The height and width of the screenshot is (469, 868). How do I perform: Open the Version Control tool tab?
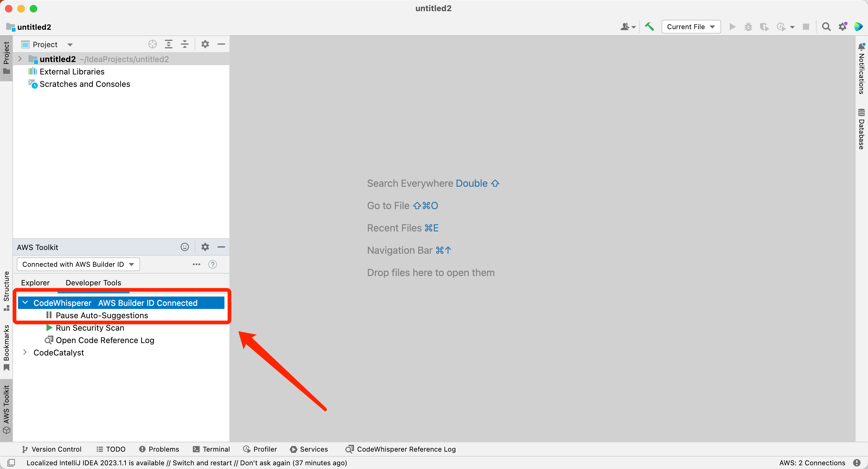click(x=51, y=449)
